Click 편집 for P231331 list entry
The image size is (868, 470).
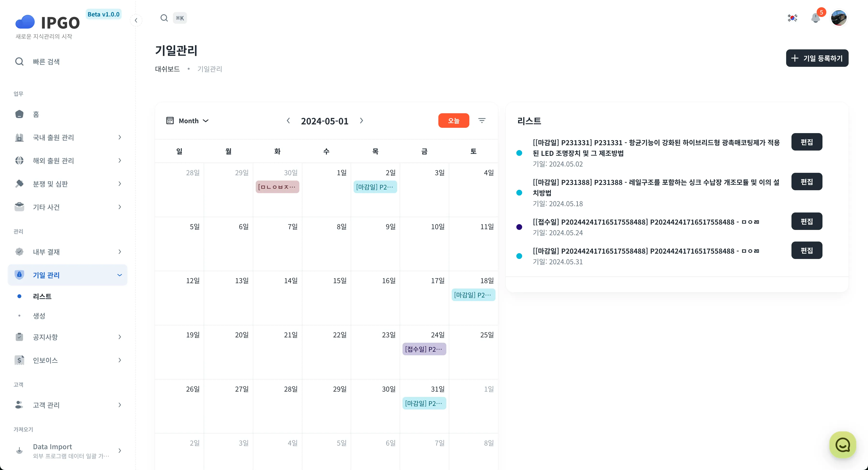[806, 142]
